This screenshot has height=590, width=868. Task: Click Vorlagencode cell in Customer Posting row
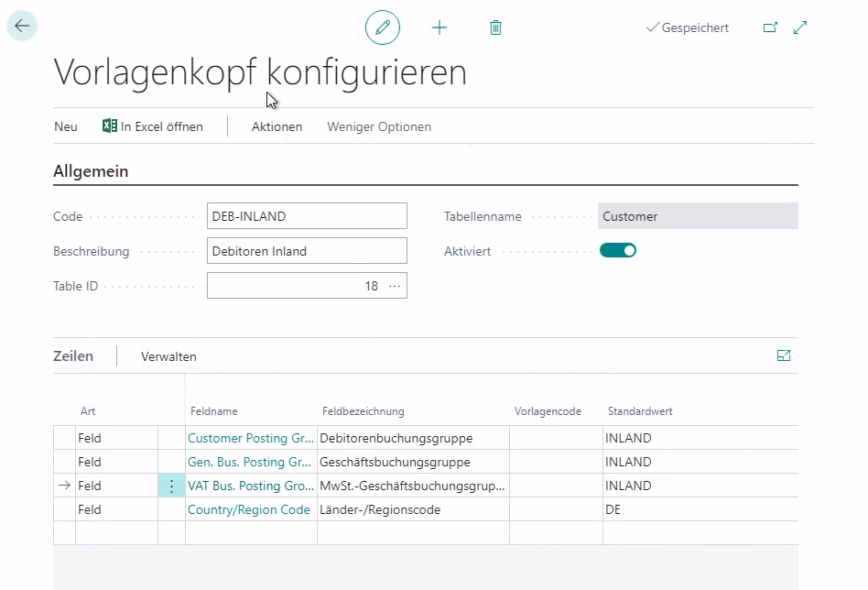tap(556, 438)
